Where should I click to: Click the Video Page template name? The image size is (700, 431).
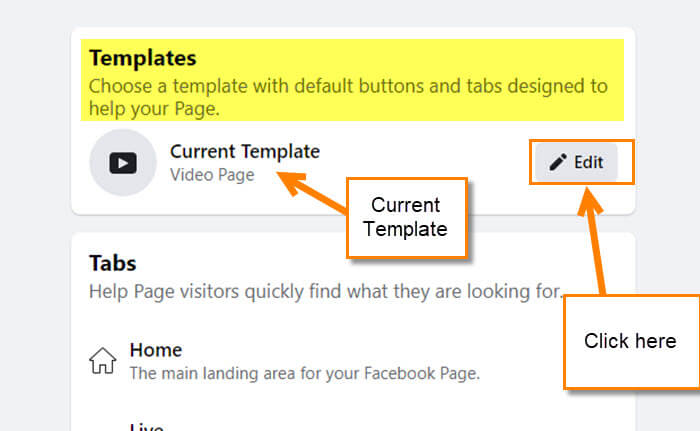coord(212,175)
